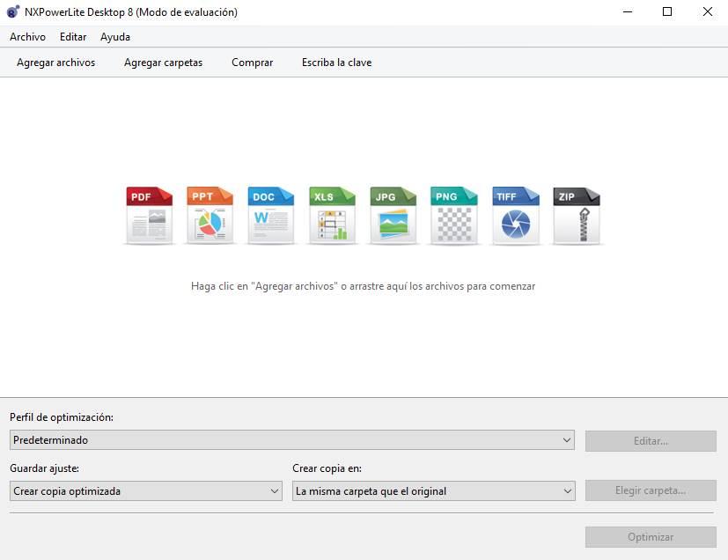Open the Crear copia en dropdown
This screenshot has height=560, width=728.
434,490
